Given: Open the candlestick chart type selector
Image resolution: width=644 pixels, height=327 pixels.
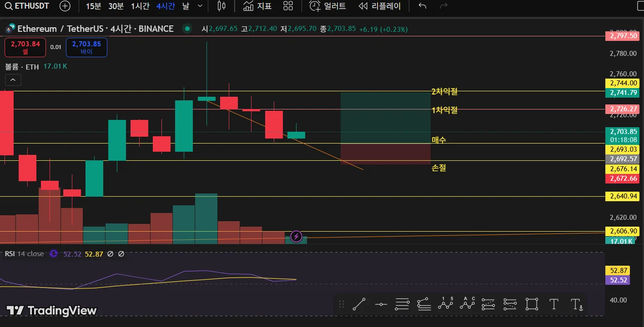Looking at the screenshot, I should click(221, 6).
